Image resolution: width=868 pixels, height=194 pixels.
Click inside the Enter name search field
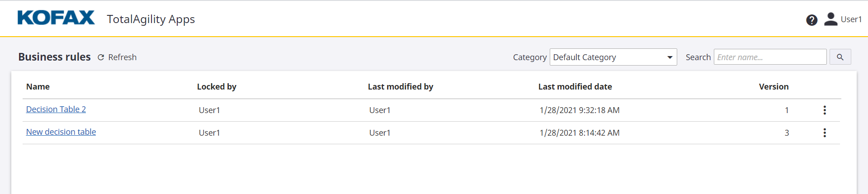pyautogui.click(x=769, y=57)
